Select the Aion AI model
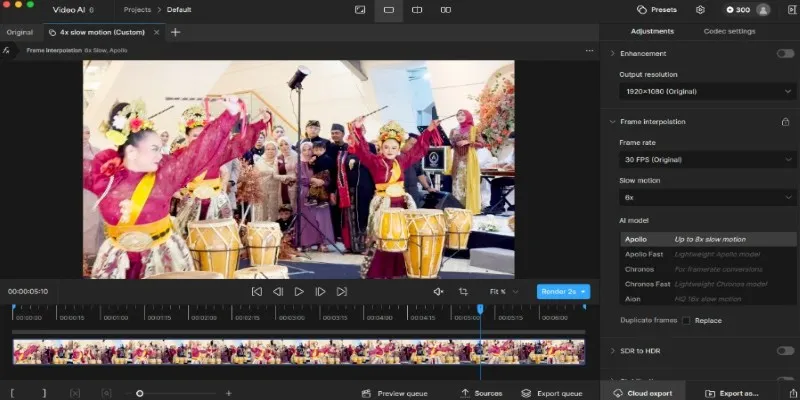The width and height of the screenshot is (800, 400). [x=708, y=299]
